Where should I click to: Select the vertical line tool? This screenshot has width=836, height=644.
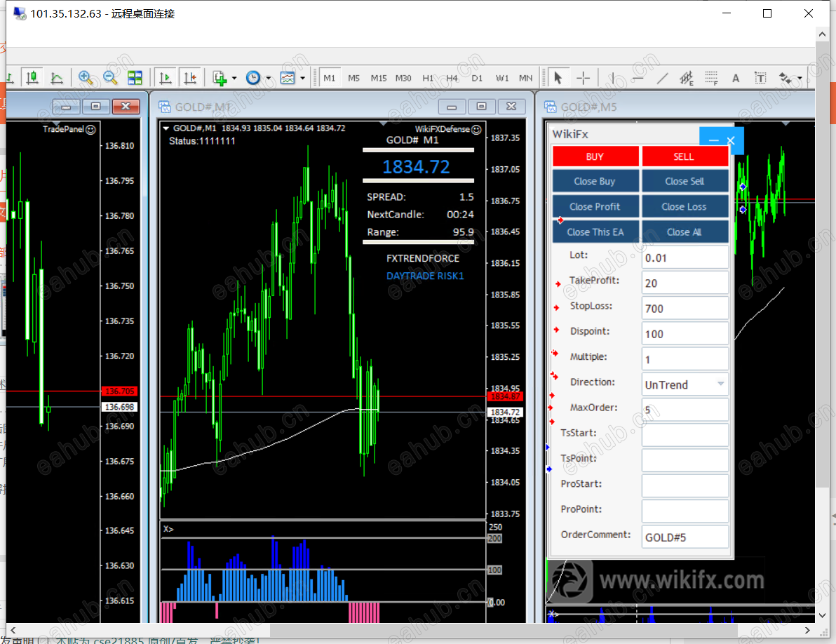[x=613, y=78]
